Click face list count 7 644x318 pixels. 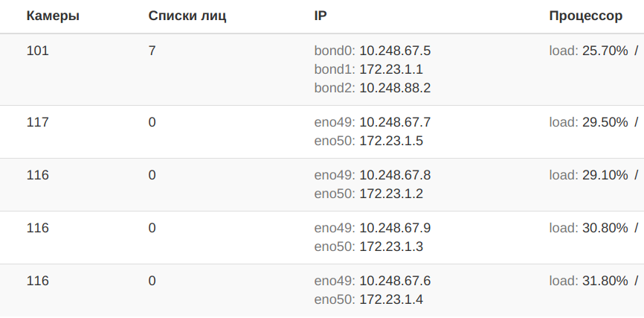tap(152, 51)
